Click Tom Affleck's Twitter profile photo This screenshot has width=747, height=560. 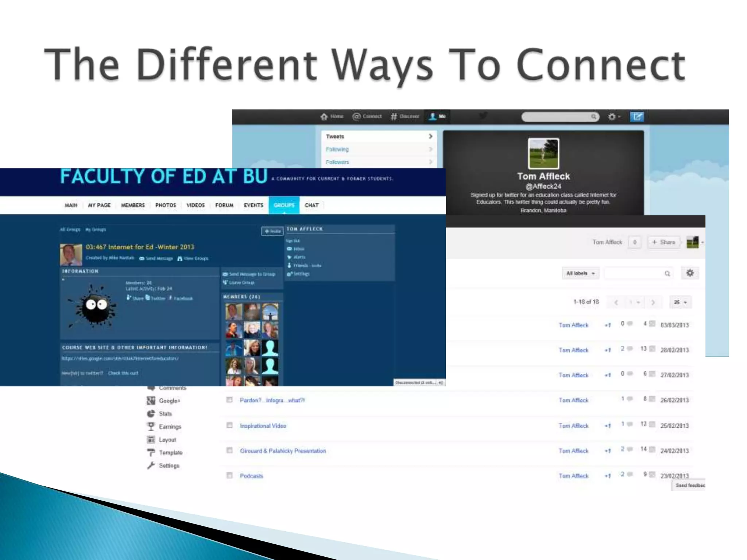tap(543, 153)
